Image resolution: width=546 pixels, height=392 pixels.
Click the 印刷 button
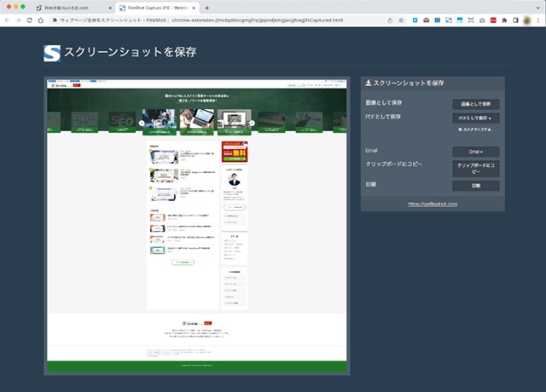click(x=476, y=186)
